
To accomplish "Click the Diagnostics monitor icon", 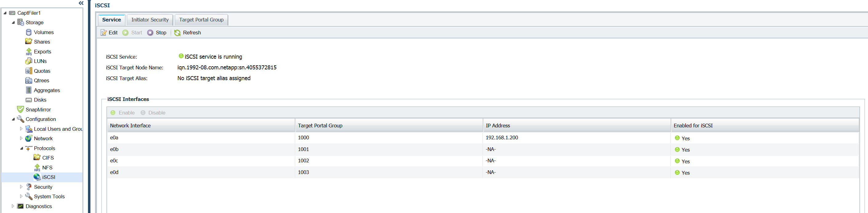I will [x=21, y=206].
